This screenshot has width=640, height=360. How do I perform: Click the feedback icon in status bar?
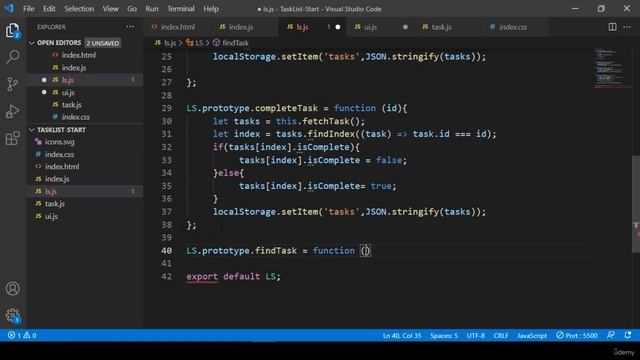tap(611, 336)
